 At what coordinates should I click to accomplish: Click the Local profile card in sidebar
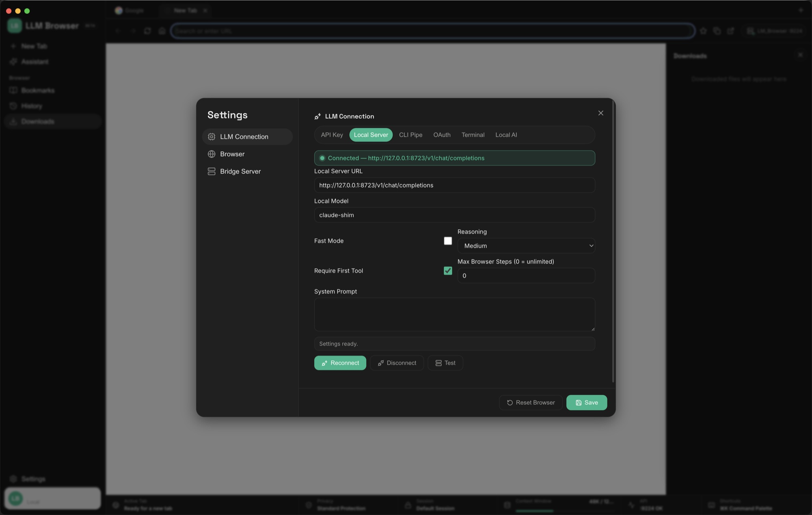52,498
